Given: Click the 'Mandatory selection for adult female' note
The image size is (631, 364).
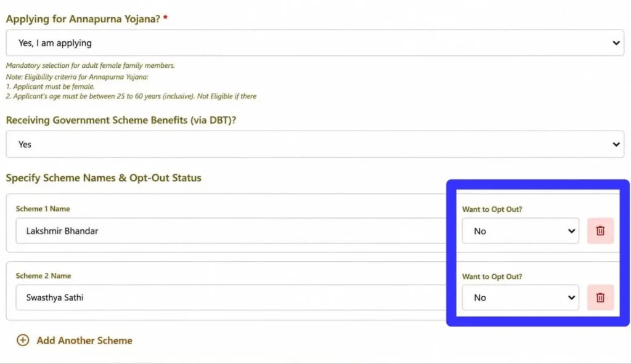Looking at the screenshot, I should click(90, 65).
